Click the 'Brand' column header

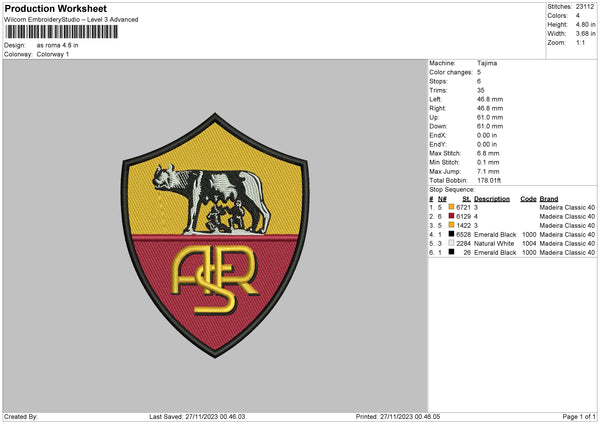549,199
